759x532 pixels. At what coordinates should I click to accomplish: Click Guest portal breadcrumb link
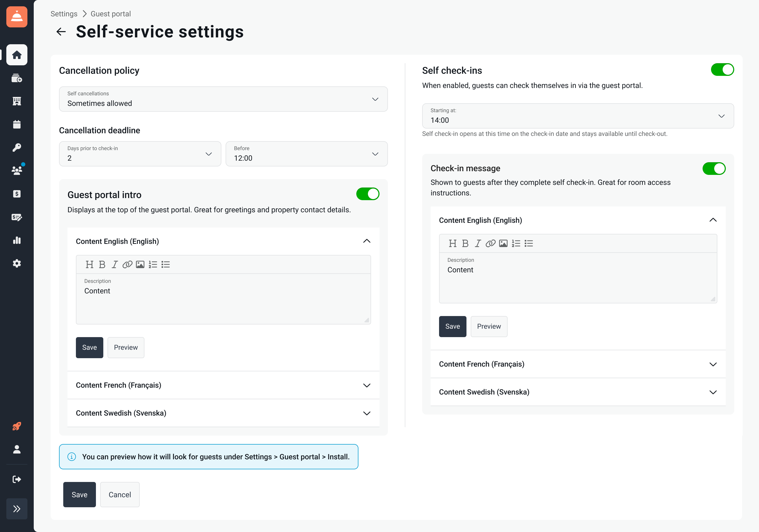pyautogui.click(x=111, y=14)
